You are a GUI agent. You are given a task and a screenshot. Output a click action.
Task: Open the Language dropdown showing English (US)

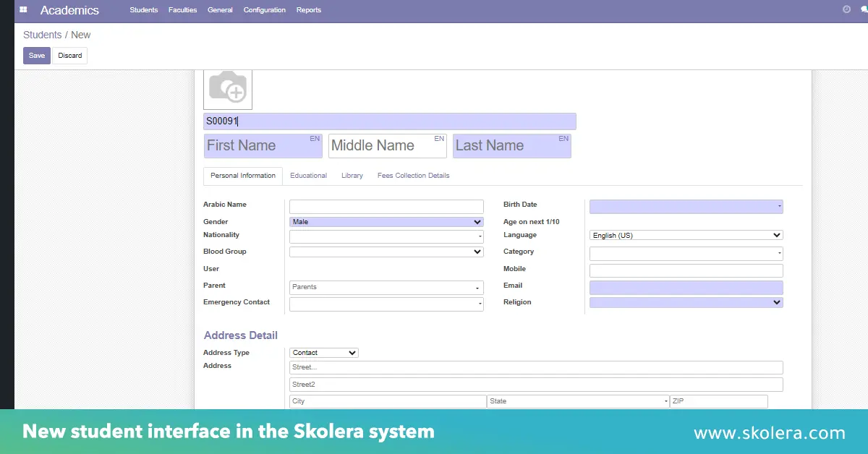click(x=686, y=234)
